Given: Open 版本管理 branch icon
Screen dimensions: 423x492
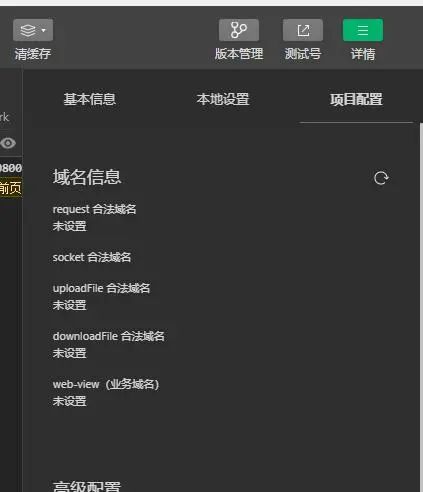Looking at the screenshot, I should tap(239, 30).
